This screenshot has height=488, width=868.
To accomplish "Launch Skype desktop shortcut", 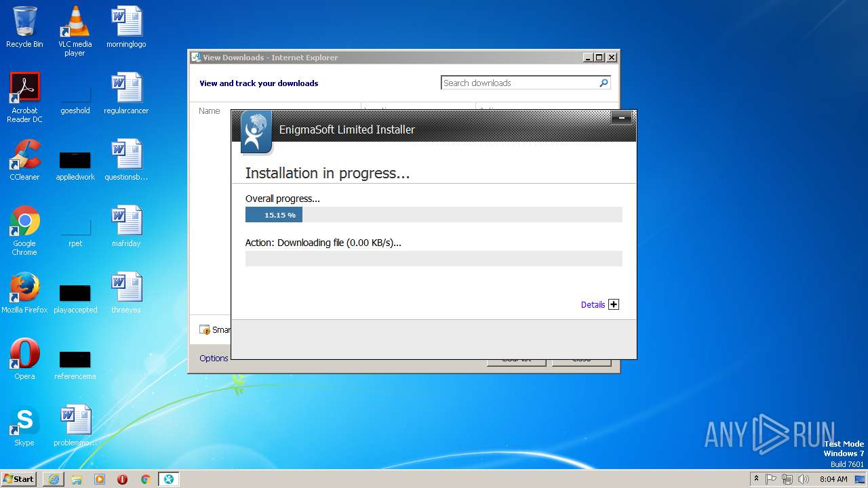I will 24,426.
